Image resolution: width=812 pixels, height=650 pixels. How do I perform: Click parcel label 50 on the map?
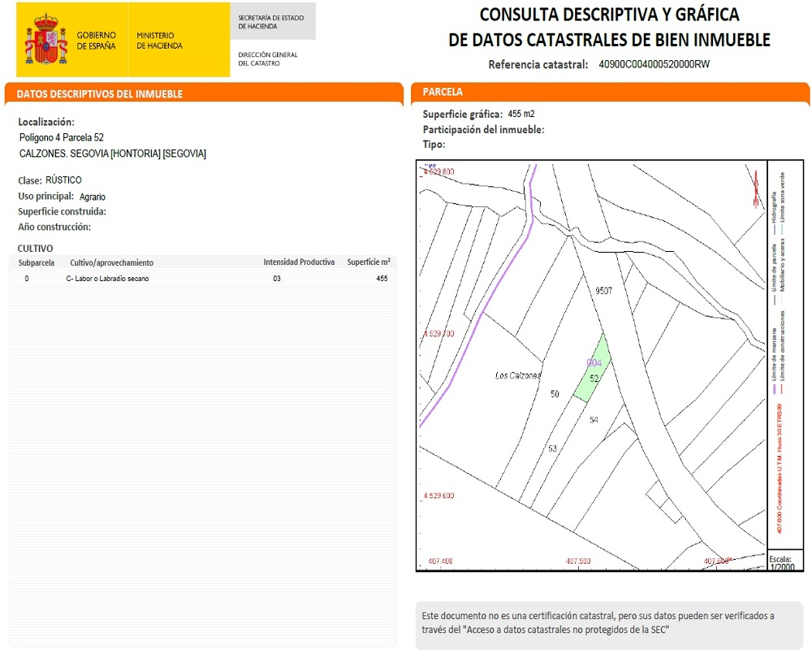point(555,394)
